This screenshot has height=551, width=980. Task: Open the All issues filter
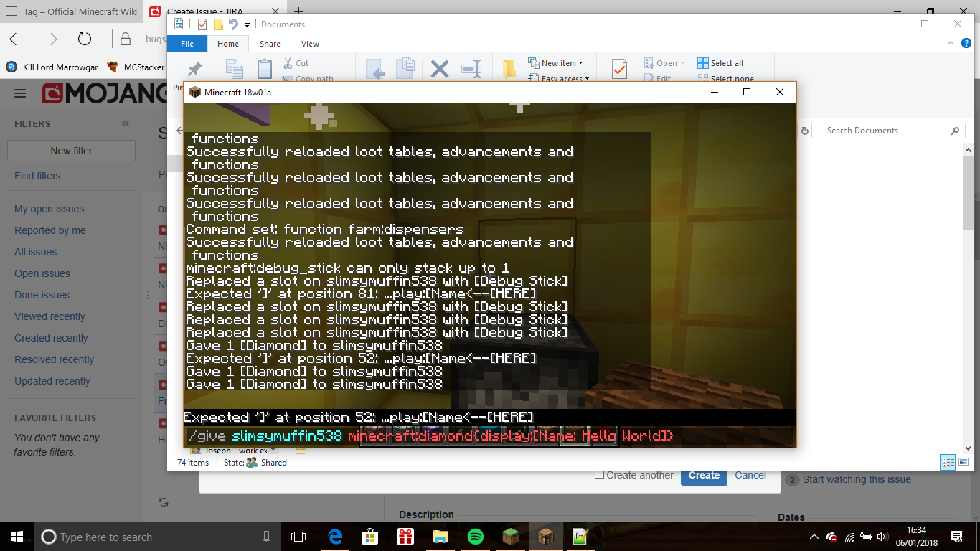coord(36,252)
